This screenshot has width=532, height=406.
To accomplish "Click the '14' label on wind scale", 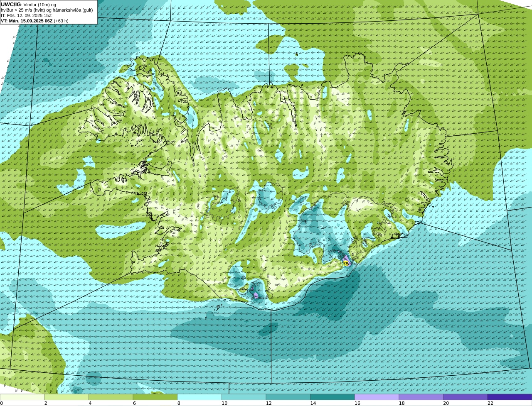I will pyautogui.click(x=313, y=403).
